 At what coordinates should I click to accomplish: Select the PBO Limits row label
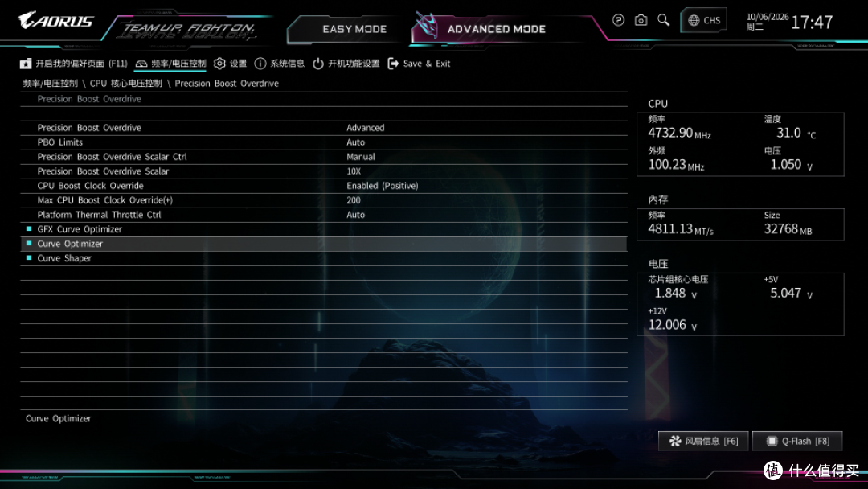[59, 142]
